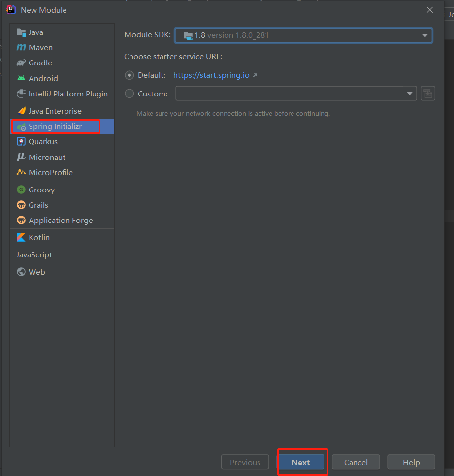The width and height of the screenshot is (454, 476).
Task: Click the Help button
Action: click(411, 462)
